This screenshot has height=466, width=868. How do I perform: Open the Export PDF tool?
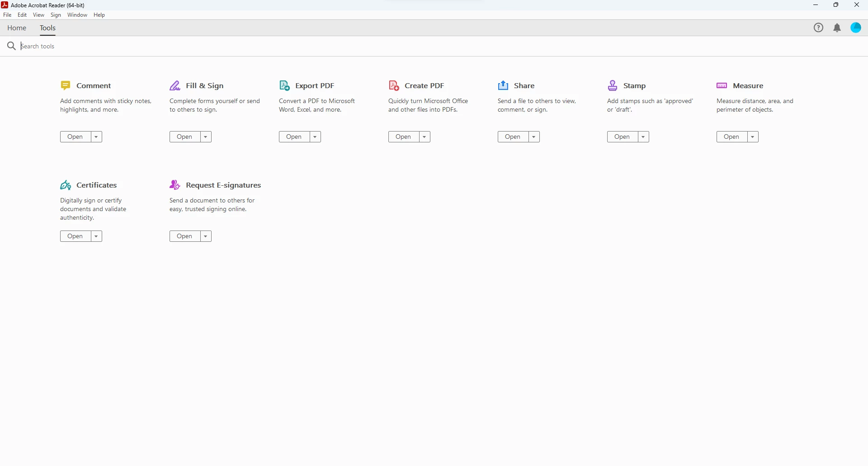coord(294,137)
